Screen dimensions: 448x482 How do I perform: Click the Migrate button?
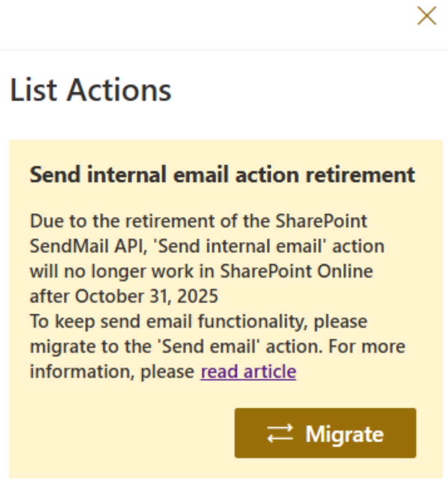[326, 433]
